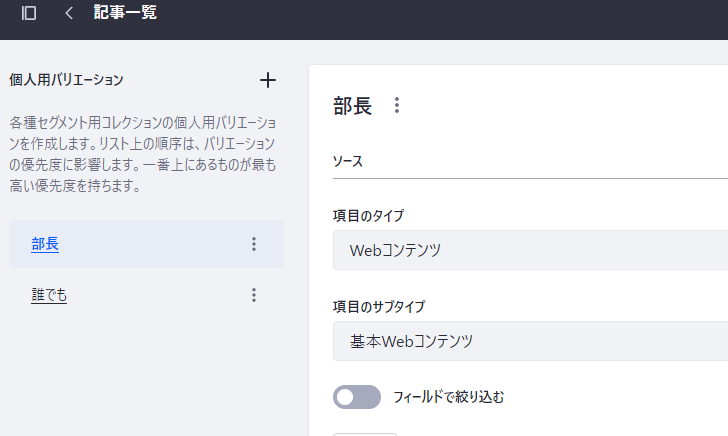
Task: Click the large 部長 heading in main panel
Action: (x=353, y=105)
